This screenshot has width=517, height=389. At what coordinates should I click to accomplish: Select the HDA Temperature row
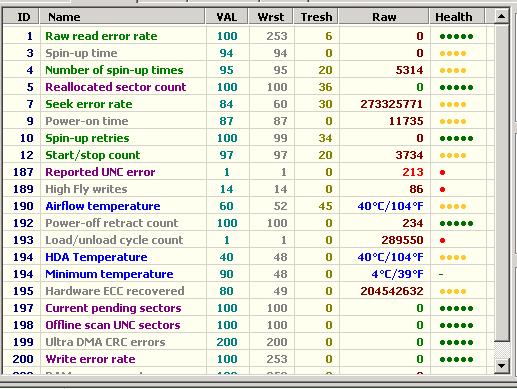click(x=248, y=257)
